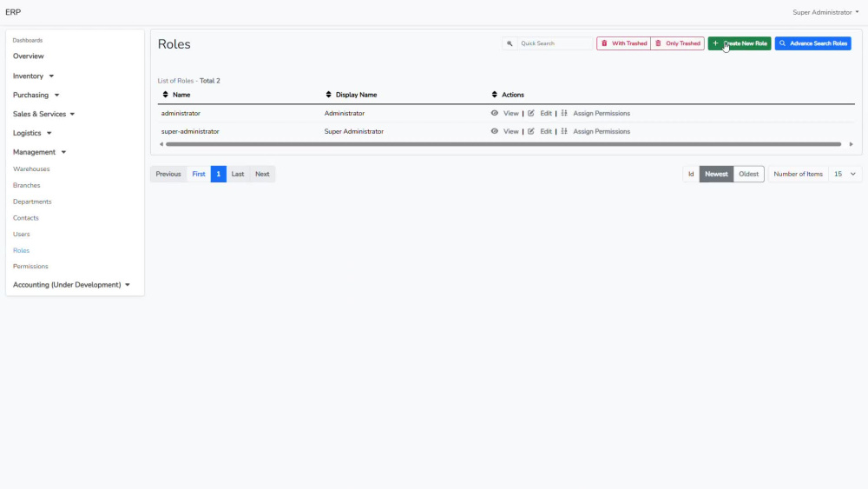Go to Warehouses page
This screenshot has height=489, width=868.
click(31, 169)
